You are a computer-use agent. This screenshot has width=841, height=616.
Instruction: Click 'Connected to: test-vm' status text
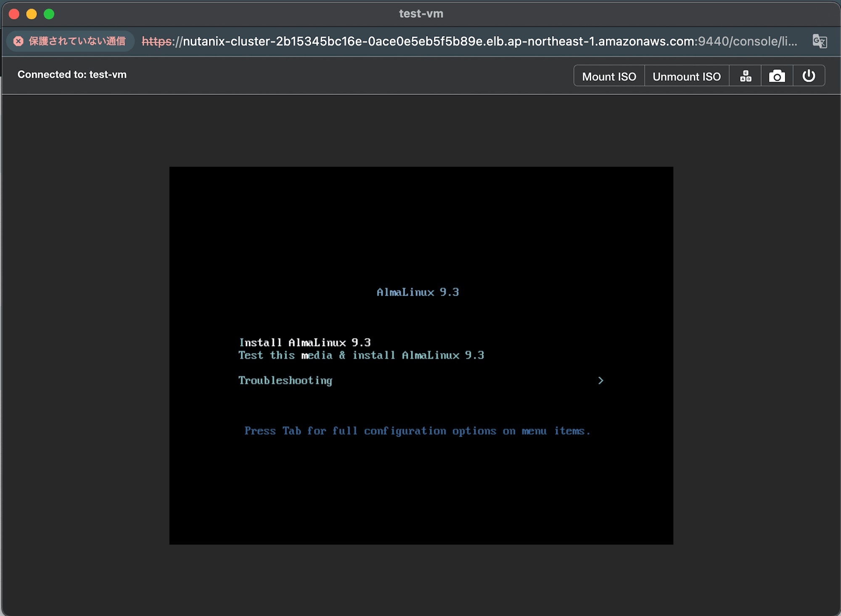pyautogui.click(x=72, y=74)
